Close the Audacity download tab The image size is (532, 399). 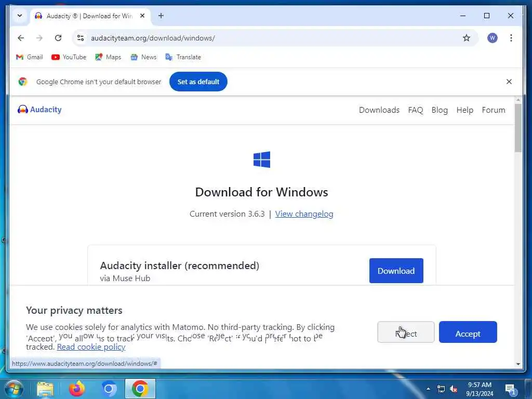point(142,16)
